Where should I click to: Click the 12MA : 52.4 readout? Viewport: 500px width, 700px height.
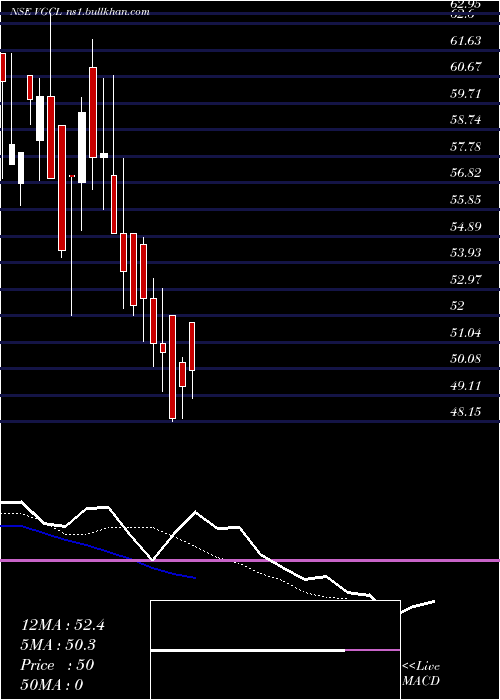click(x=62, y=625)
